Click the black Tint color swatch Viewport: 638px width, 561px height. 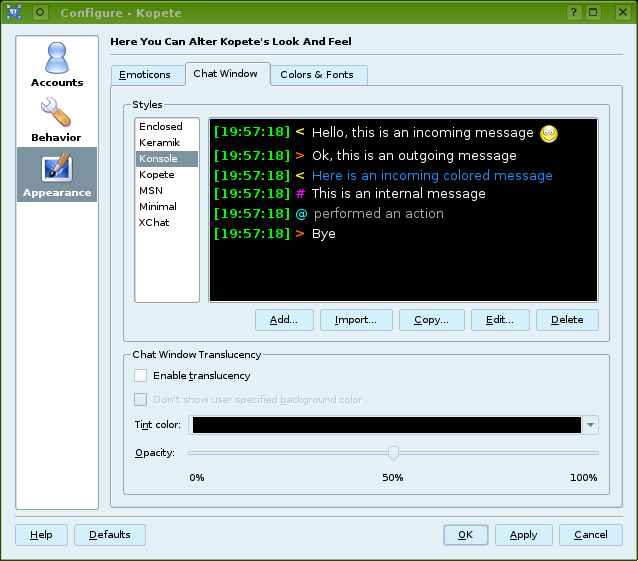click(387, 425)
